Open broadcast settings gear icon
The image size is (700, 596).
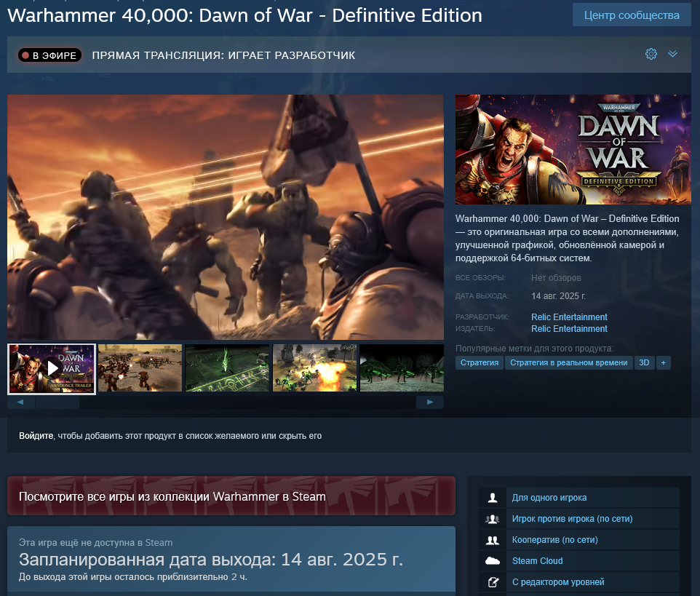(x=651, y=54)
